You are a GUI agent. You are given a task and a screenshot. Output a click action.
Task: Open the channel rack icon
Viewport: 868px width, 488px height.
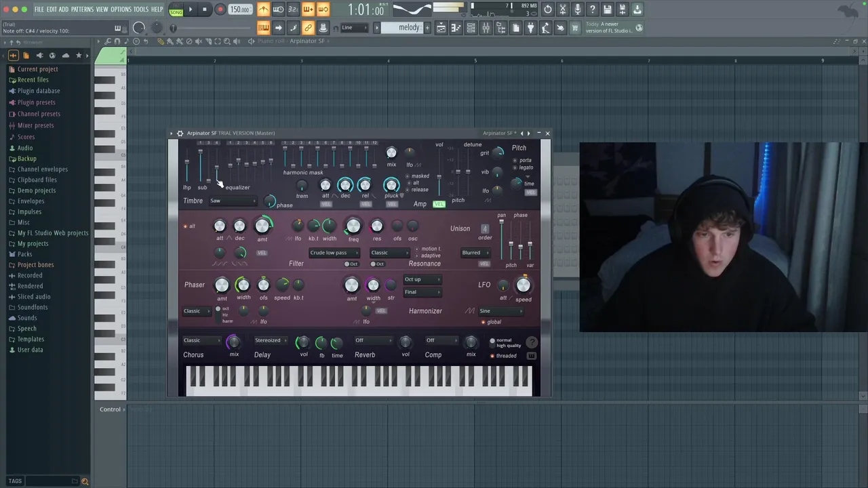(x=471, y=28)
